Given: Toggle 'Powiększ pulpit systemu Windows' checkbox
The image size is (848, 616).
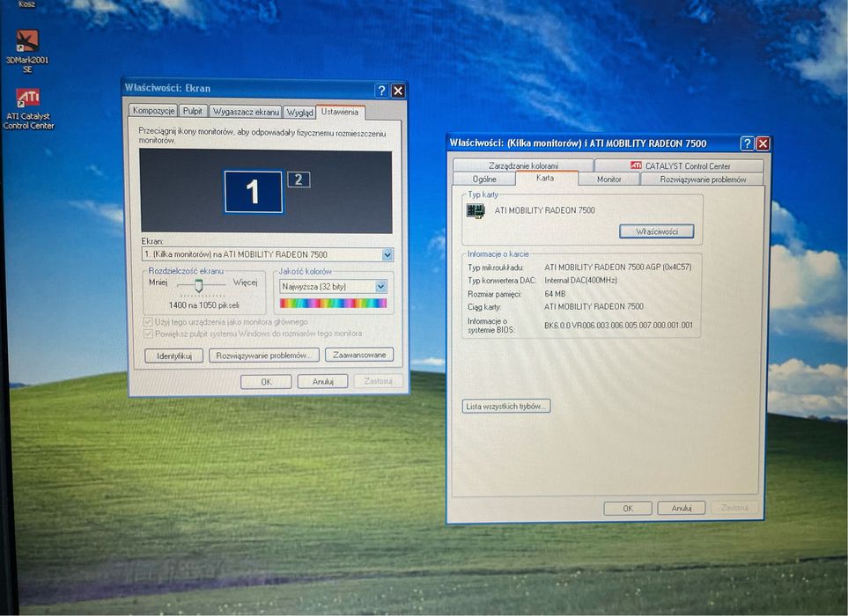Looking at the screenshot, I should (x=148, y=334).
